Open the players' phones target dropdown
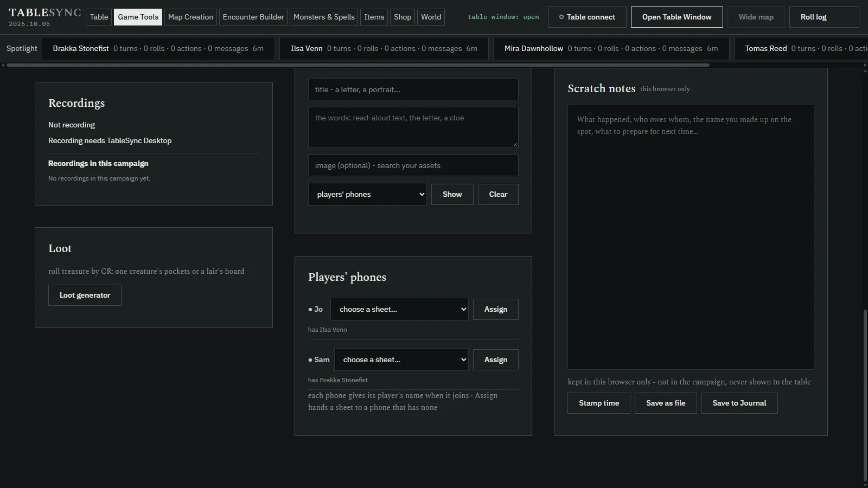The image size is (868, 488). [x=367, y=194]
